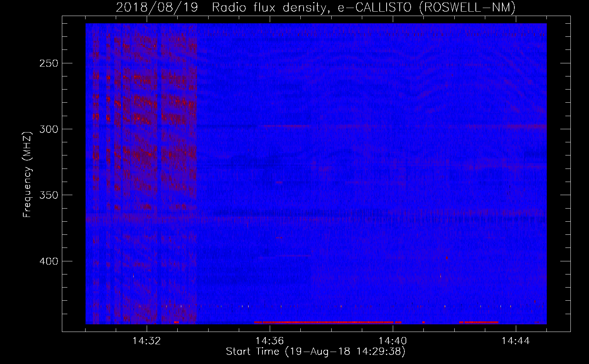Click the 14:40 time tick label
The height and width of the screenshot is (364, 589).
click(393, 341)
